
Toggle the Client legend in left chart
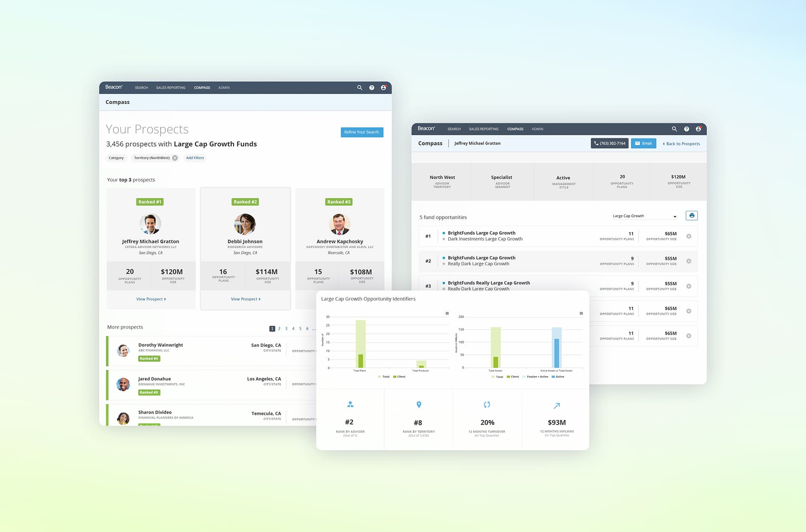tap(399, 377)
